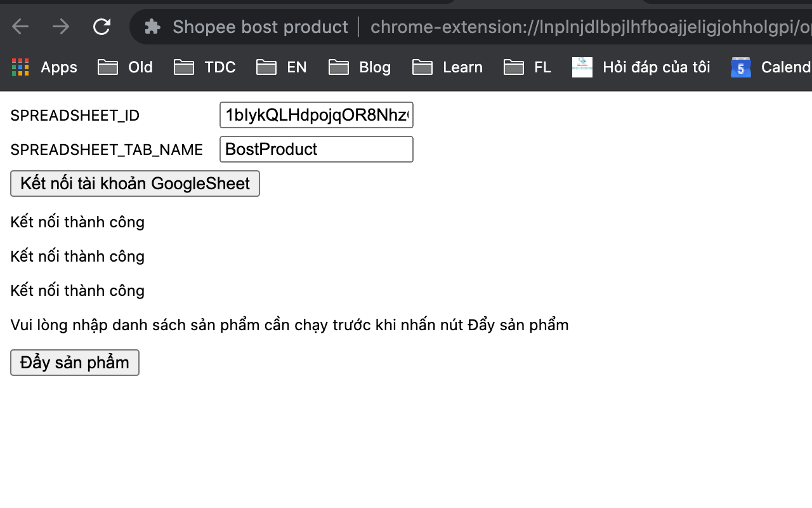Viewport: 812px width, 508px height.
Task: Open the Learn bookmarks folder
Action: click(447, 67)
